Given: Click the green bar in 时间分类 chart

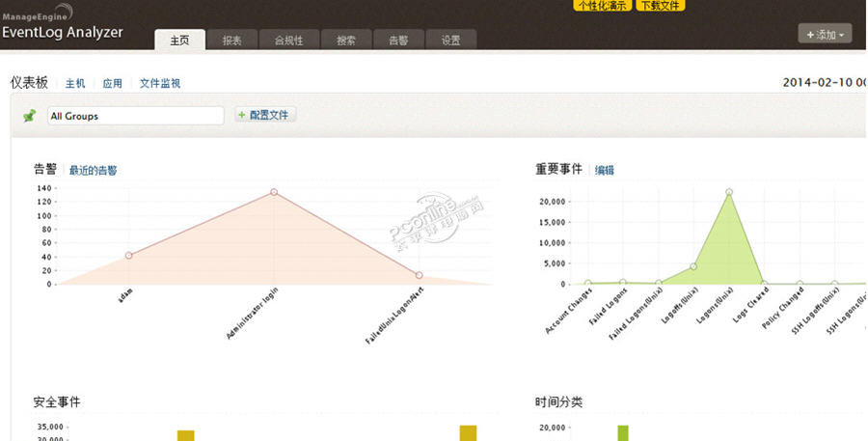Looking at the screenshot, I should point(623,433).
